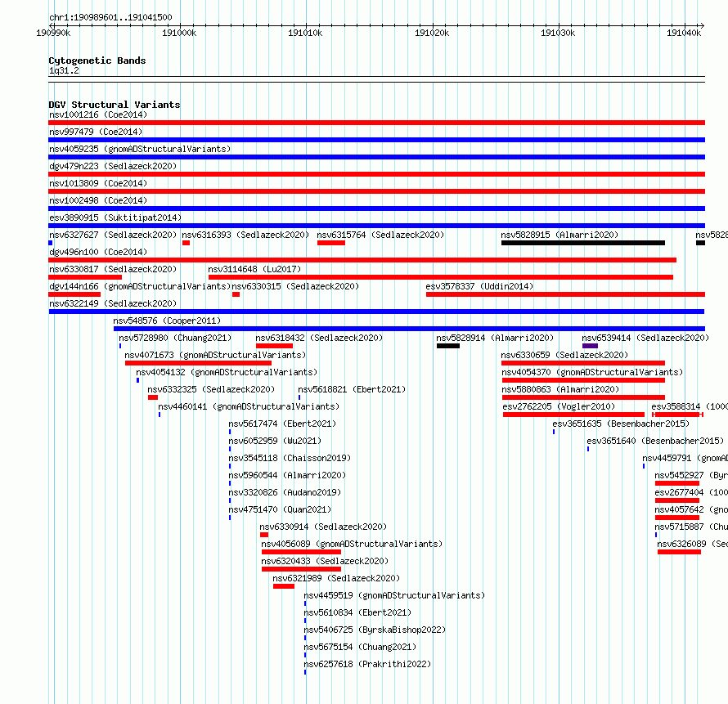Click the red bar of nsv6315764
This screenshot has width=728, height=704.
pos(331,243)
